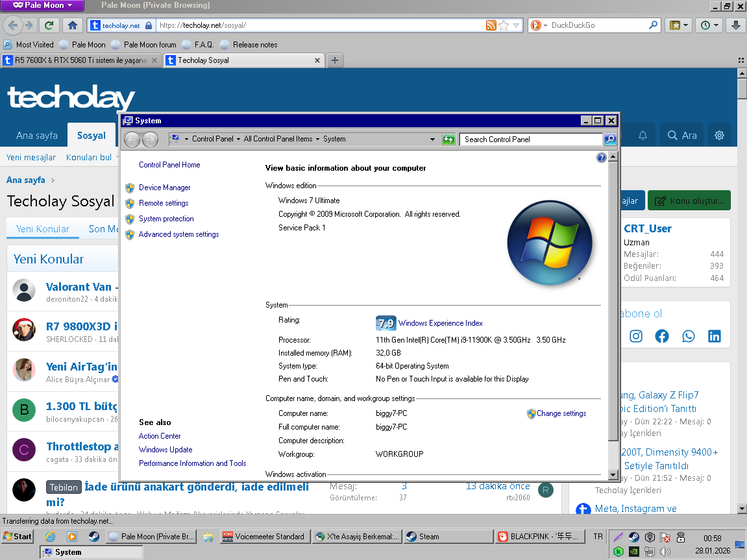Bookmark this page with the star icon

504,25
